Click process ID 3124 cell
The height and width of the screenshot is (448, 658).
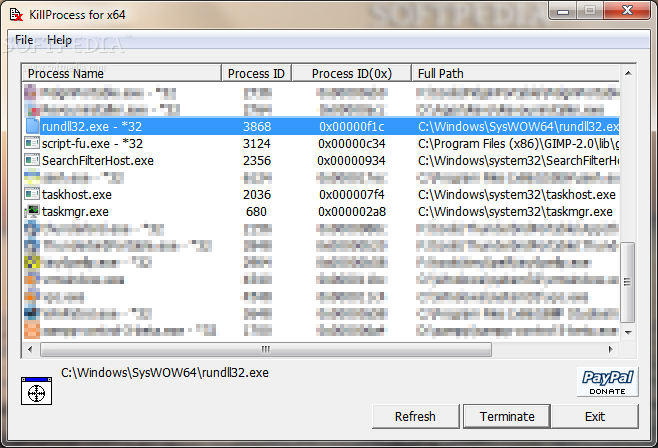pos(257,143)
